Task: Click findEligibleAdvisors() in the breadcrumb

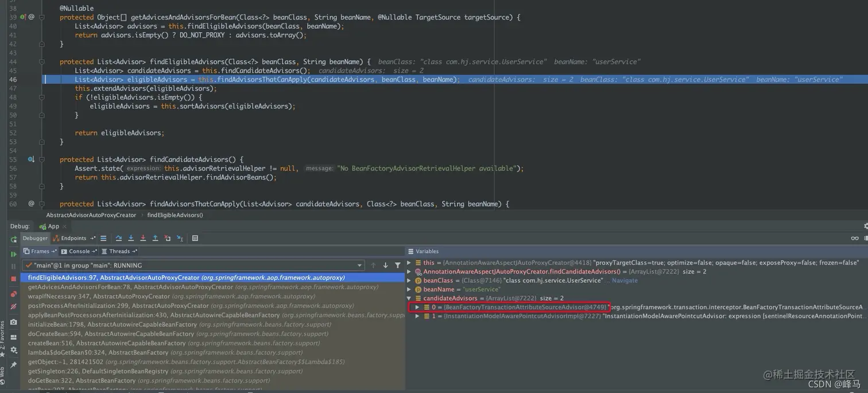Action: [x=175, y=215]
